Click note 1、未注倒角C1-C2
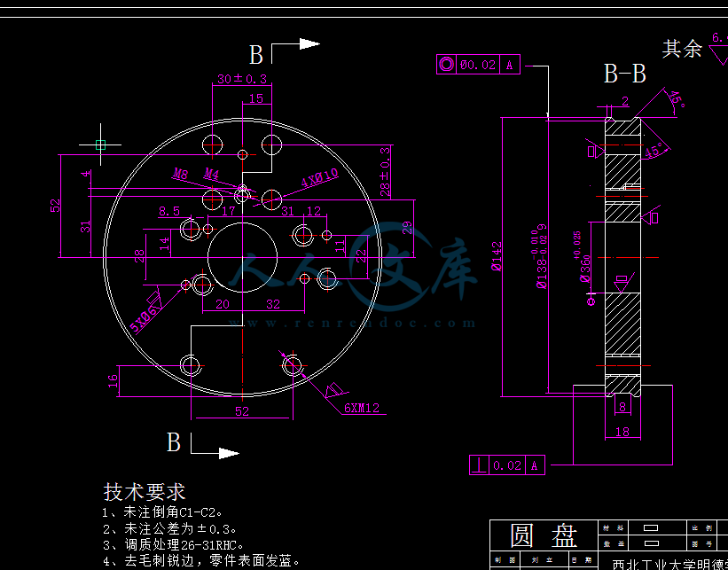This screenshot has width=728, height=570. [x=162, y=513]
